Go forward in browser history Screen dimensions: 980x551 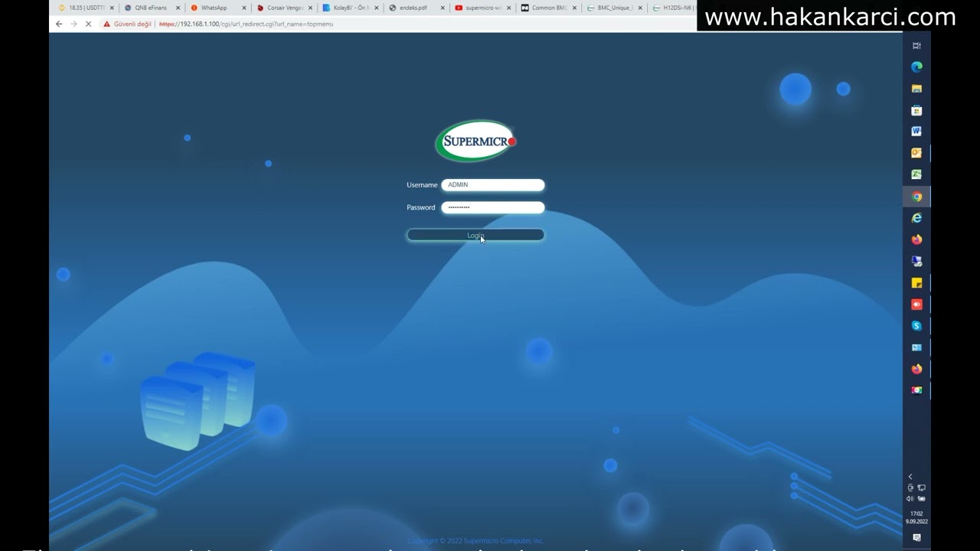tap(73, 24)
